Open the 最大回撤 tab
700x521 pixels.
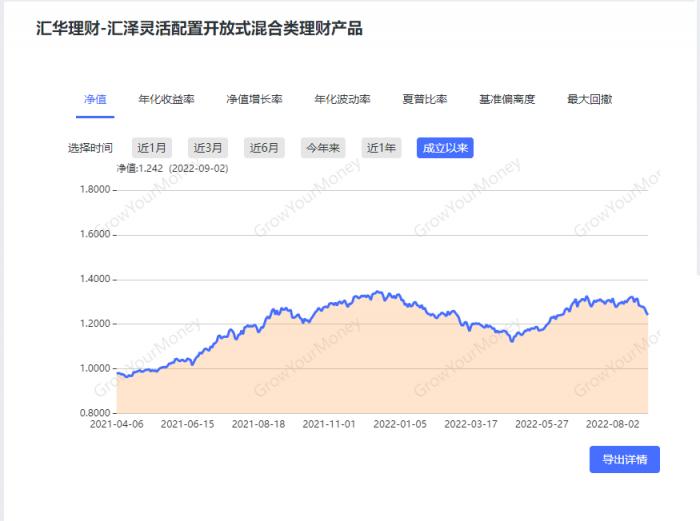589,99
